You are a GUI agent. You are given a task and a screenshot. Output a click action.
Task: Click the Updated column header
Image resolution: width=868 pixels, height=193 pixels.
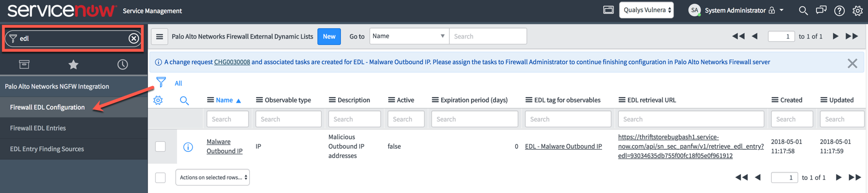tap(841, 100)
